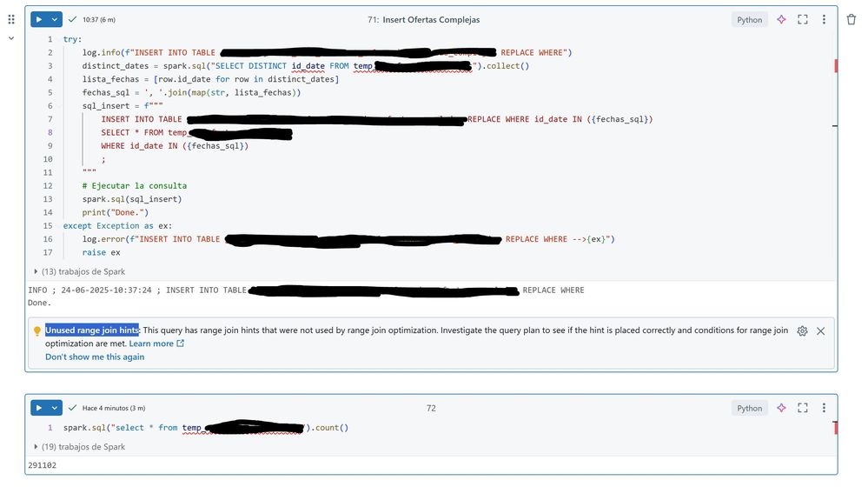Delete cell 71 using the trash icon
This screenshot has width=868, height=487.
[x=851, y=19]
